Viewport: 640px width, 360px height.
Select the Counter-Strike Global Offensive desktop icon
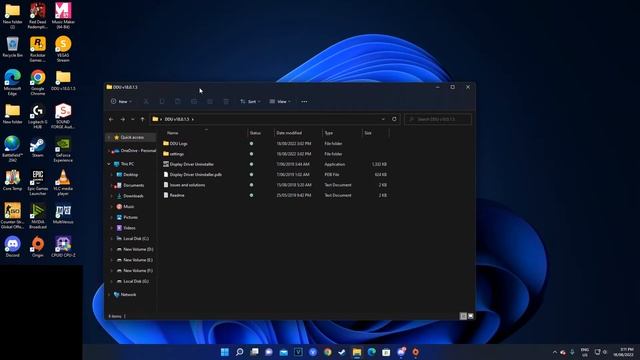(13, 216)
